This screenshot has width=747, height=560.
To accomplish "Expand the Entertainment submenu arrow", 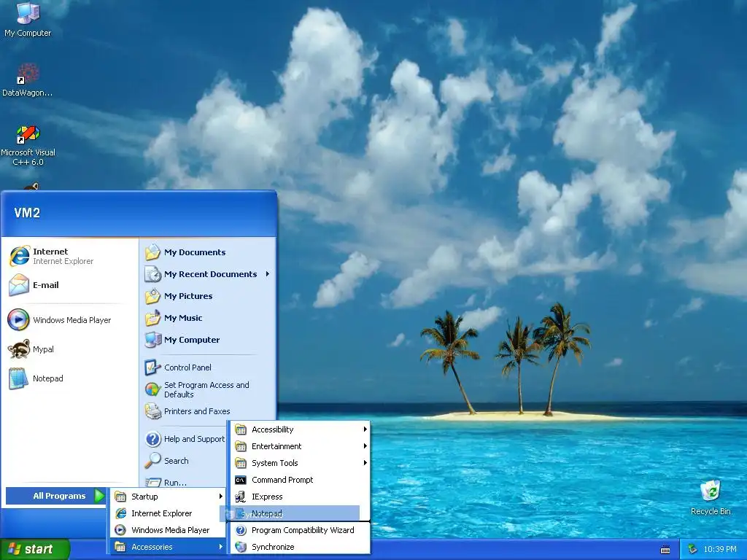I will (365, 446).
